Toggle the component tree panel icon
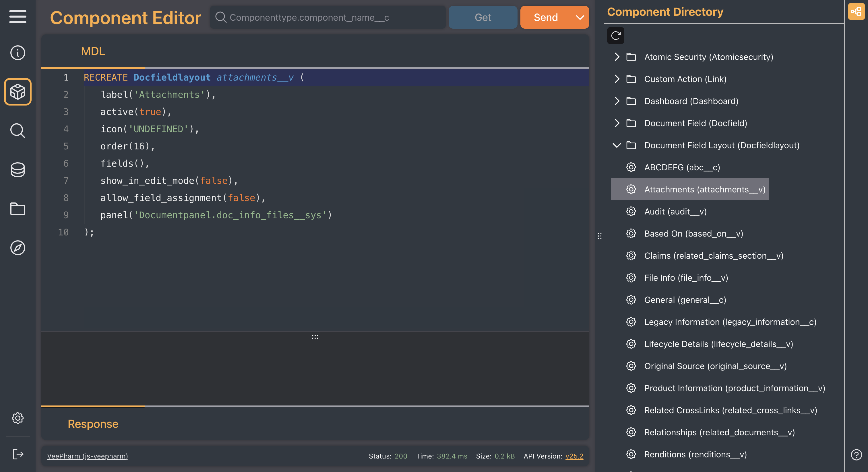Viewport: 868px width, 472px height. tap(856, 12)
